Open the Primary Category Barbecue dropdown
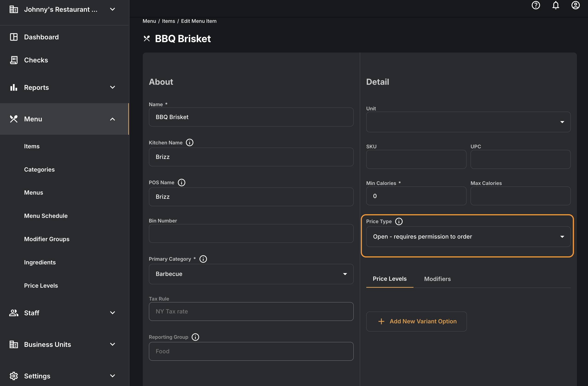This screenshot has width=588, height=386. pos(251,274)
